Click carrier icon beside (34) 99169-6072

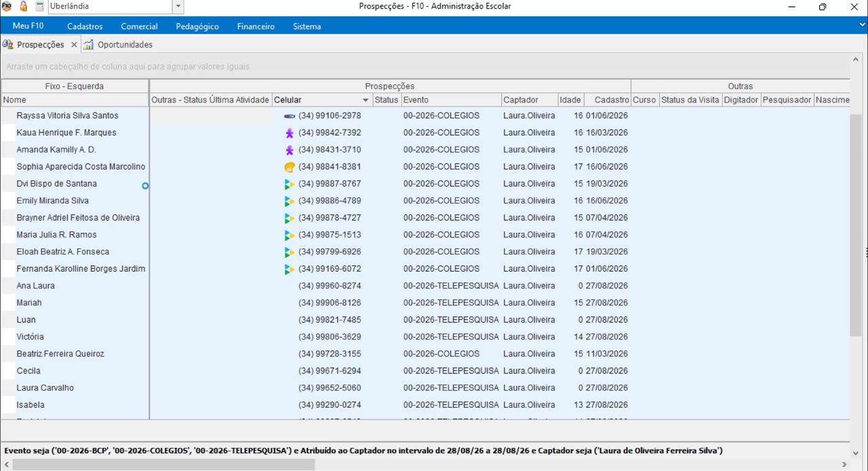[290, 269]
